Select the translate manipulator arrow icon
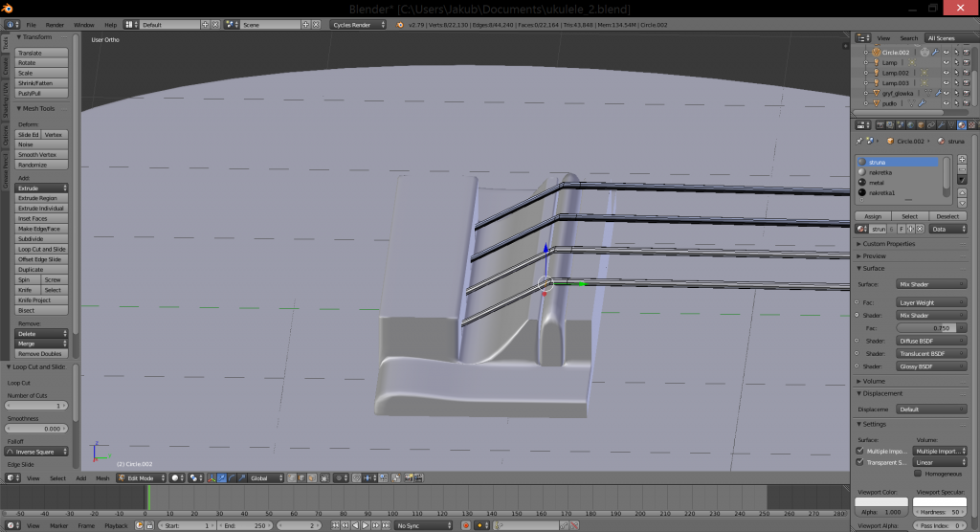980x532 pixels. (222, 478)
